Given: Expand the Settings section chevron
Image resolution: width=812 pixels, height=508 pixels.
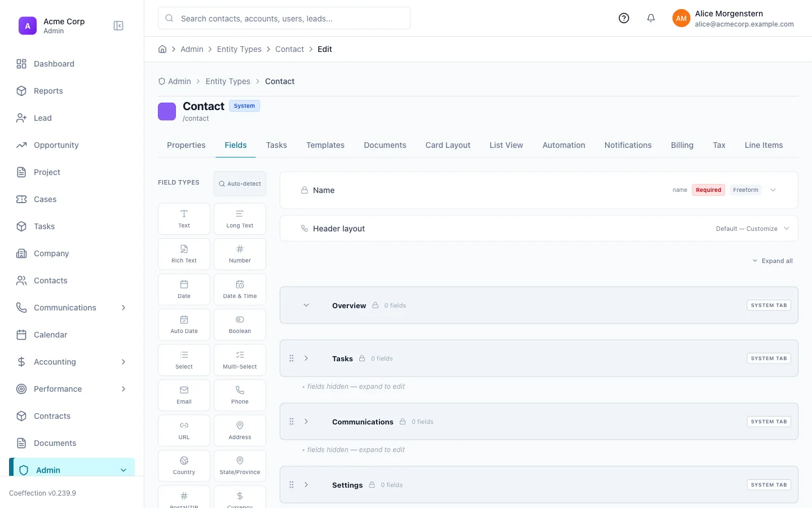Looking at the screenshot, I should [306, 485].
